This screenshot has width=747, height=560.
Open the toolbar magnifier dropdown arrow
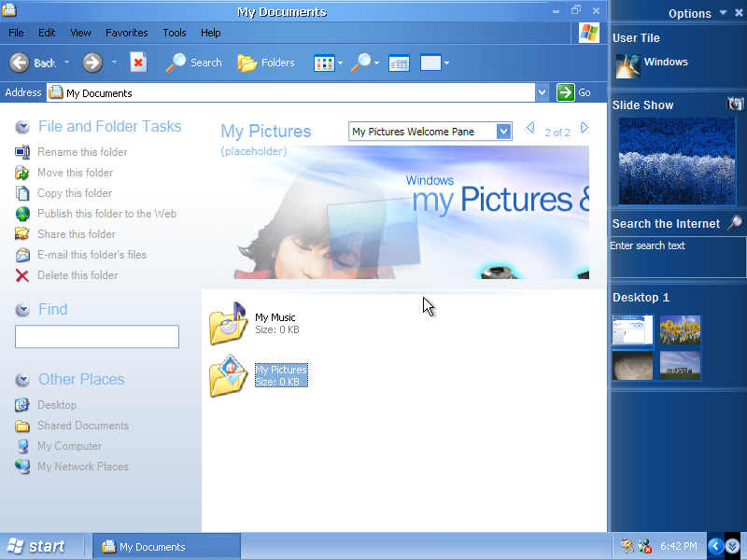tap(377, 63)
